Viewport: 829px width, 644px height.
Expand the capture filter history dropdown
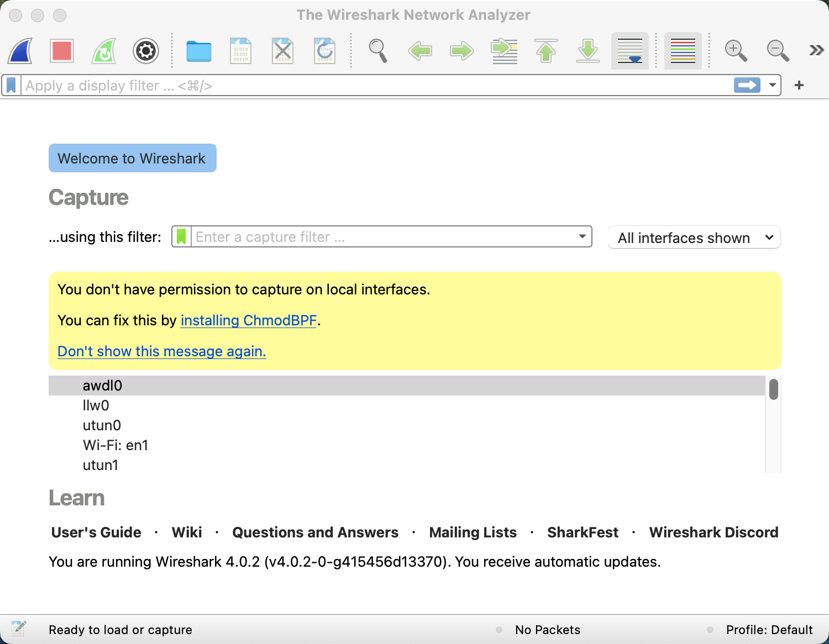click(x=583, y=236)
